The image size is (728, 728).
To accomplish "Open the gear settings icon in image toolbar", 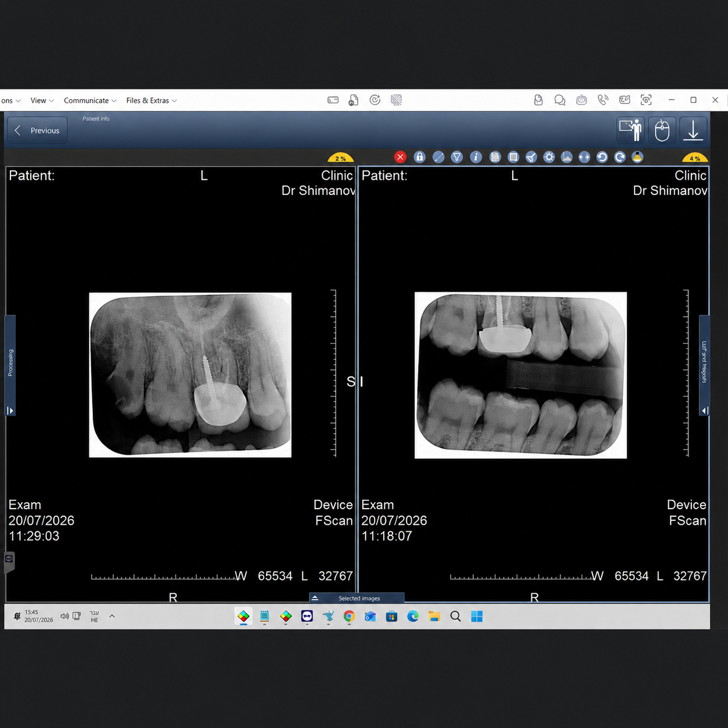I will click(x=549, y=157).
